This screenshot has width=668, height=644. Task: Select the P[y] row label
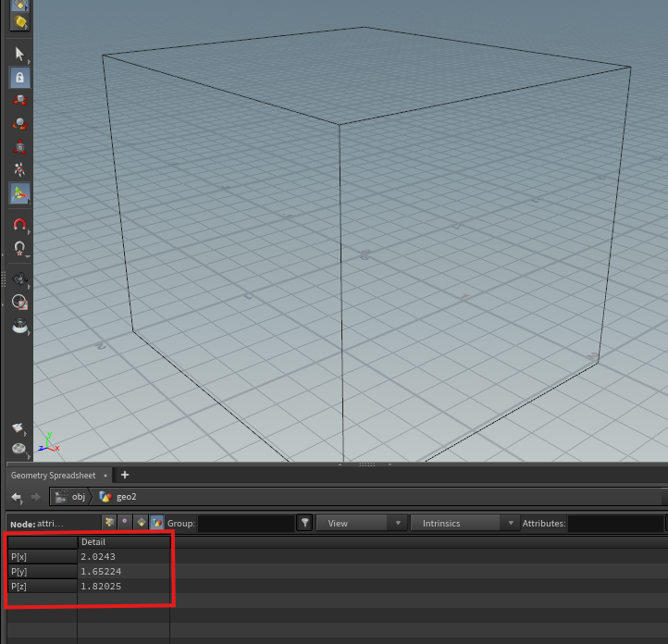43,572
